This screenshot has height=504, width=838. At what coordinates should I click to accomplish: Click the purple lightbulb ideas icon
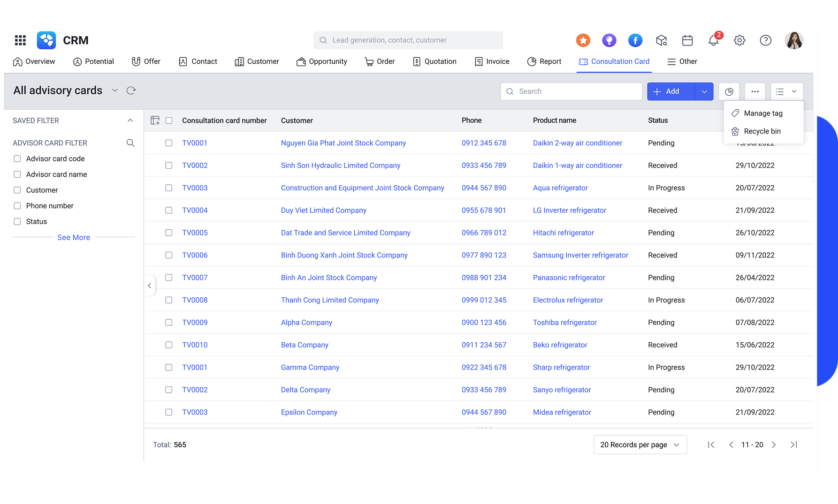pos(609,40)
